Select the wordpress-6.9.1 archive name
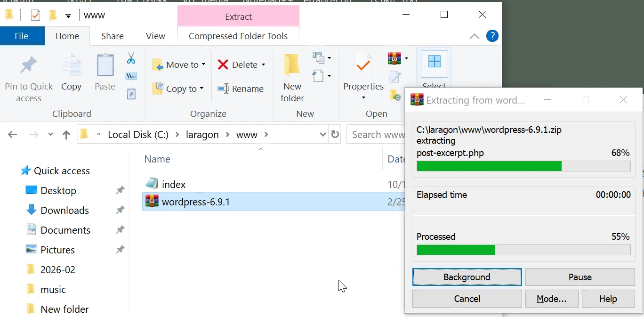The width and height of the screenshot is (644, 317). point(196,202)
